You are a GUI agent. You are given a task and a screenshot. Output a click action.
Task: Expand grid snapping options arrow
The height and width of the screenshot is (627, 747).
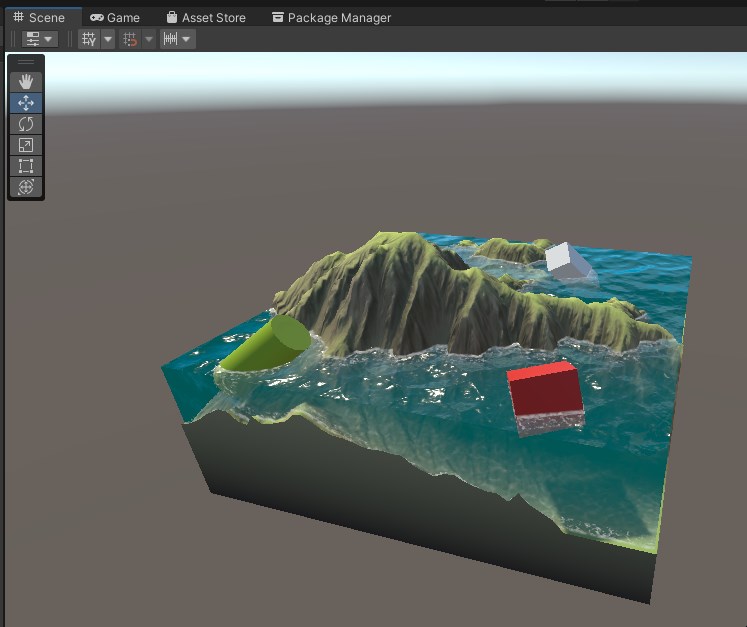click(x=149, y=39)
